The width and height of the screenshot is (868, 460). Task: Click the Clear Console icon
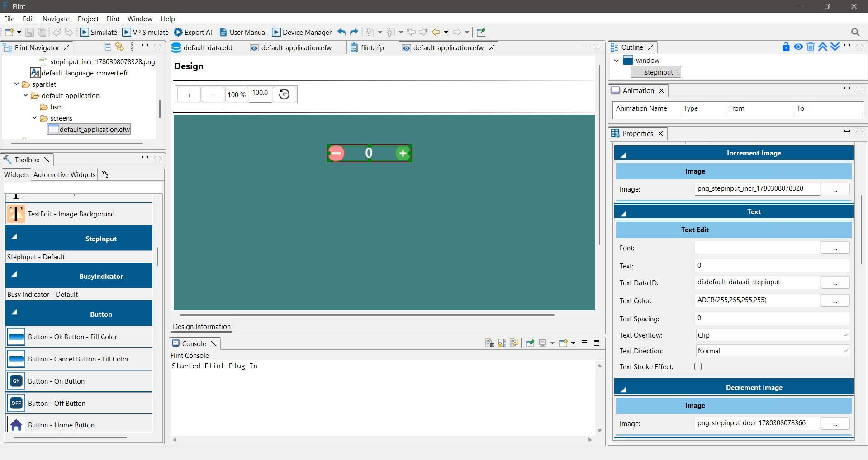tap(489, 343)
